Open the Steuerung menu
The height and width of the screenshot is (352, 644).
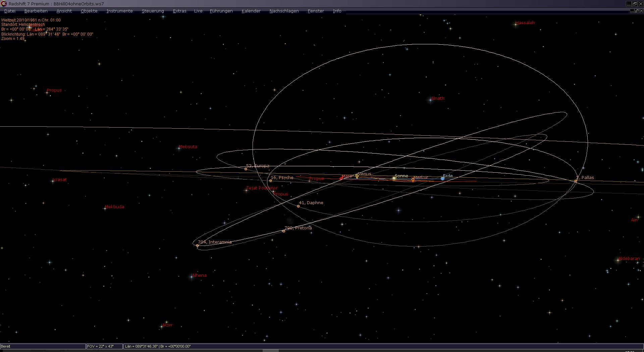pos(153,11)
